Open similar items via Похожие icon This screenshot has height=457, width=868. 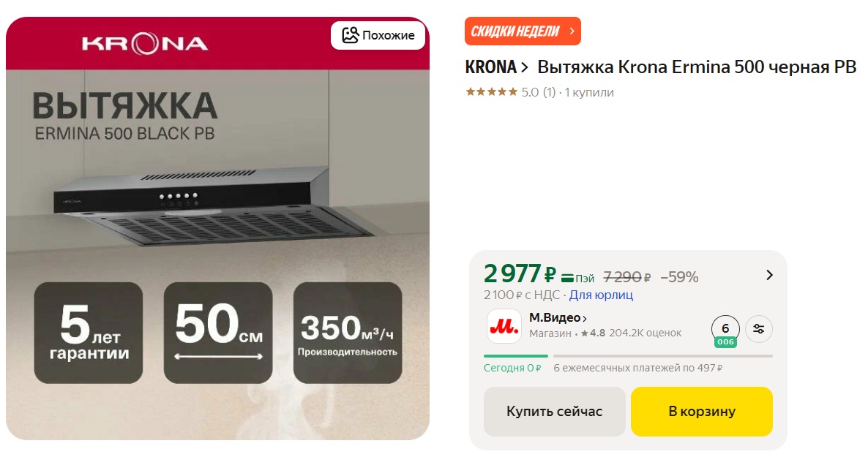coord(351,35)
